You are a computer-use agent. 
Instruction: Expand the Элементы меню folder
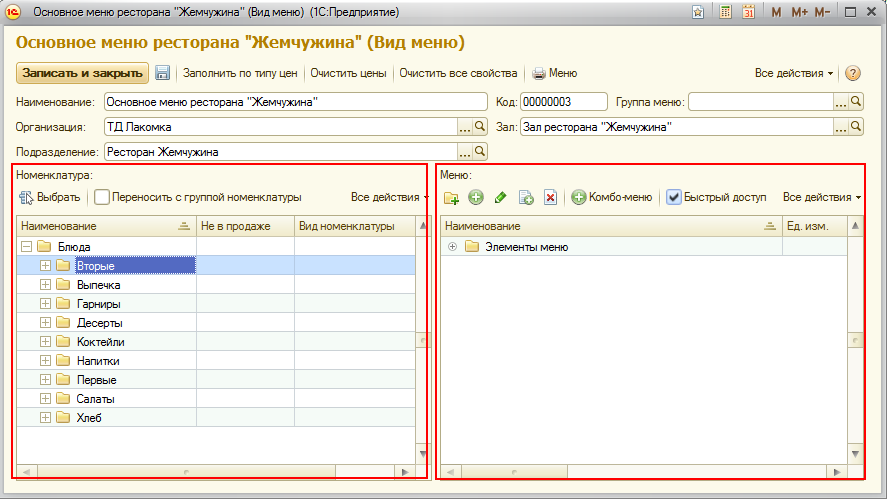453,246
